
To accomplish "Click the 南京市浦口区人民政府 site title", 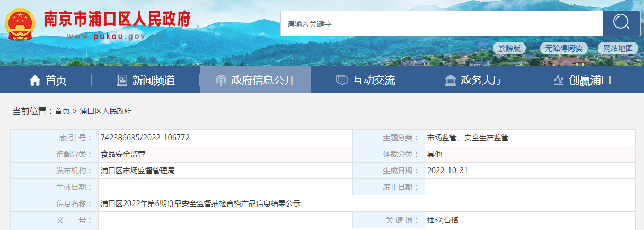I will pyautogui.click(x=117, y=19).
